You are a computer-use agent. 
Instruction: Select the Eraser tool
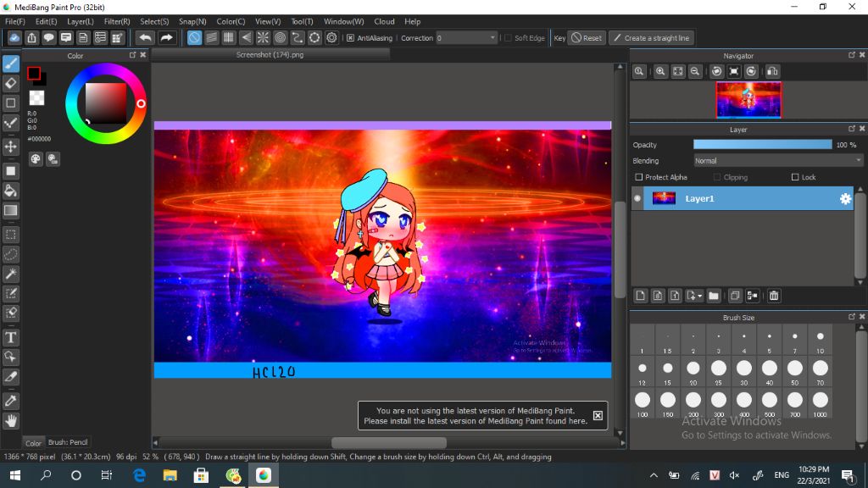11,83
